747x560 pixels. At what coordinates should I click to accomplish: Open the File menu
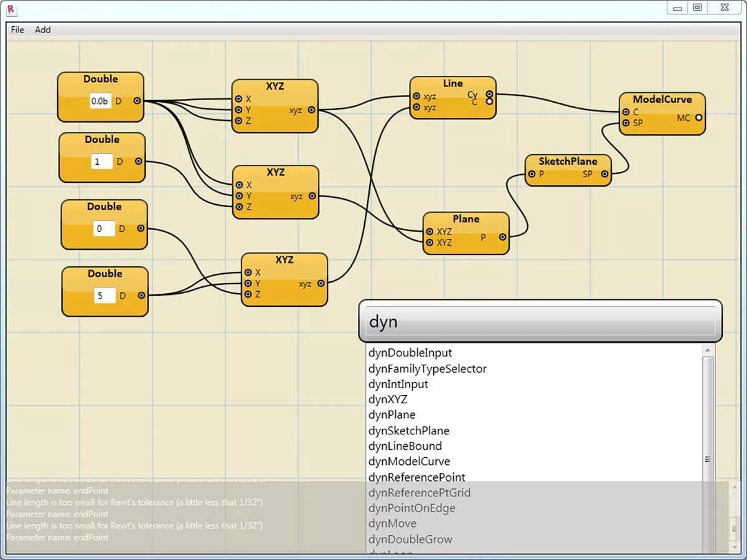coord(17,30)
